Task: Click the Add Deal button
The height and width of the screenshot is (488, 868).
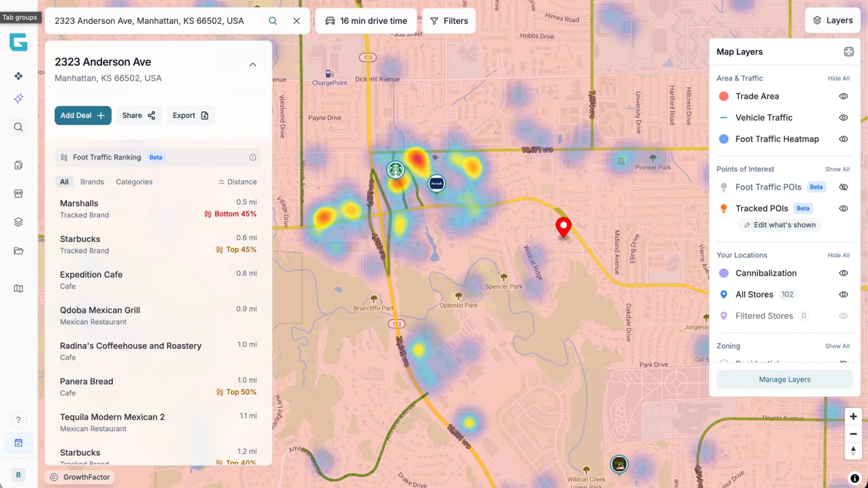Action: point(83,115)
